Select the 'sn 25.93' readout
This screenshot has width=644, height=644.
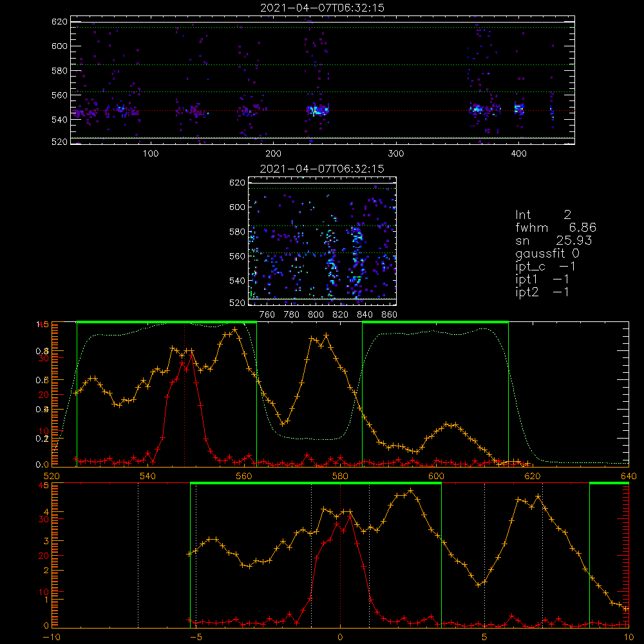point(554,240)
